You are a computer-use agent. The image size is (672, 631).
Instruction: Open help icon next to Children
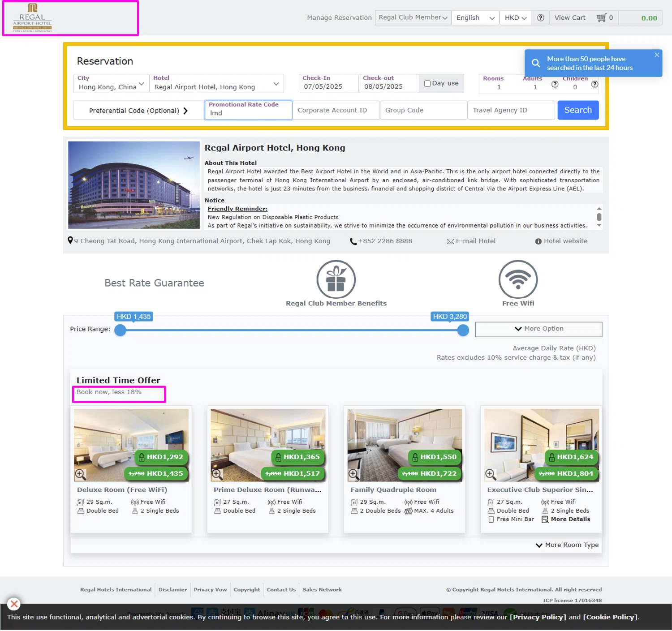(x=595, y=84)
